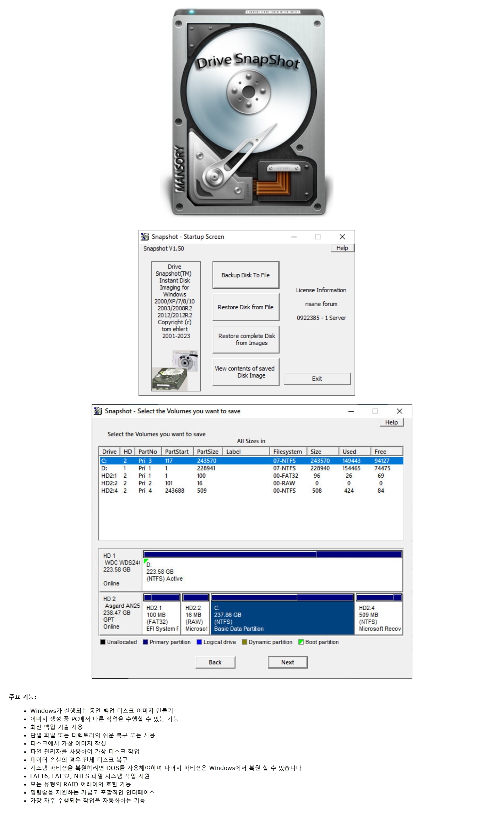Click the Drive SnapShot hard drive logo
Image resolution: width=504 pixels, height=813 pixels.
(249, 112)
